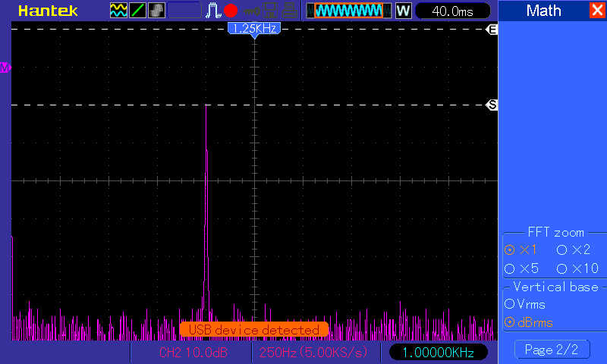
Task: Go to next page with Page 2/2
Action: [x=552, y=350]
